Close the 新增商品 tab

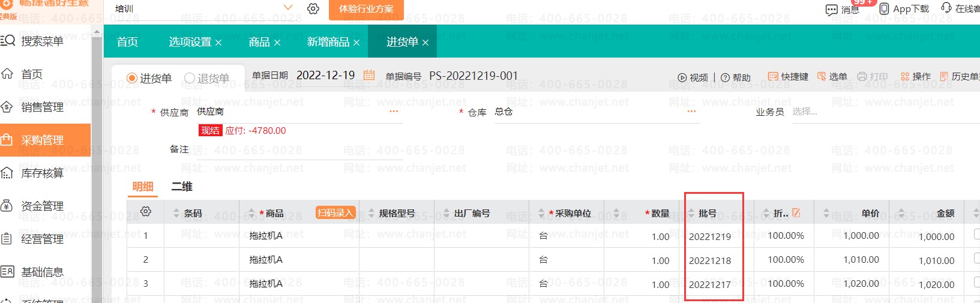pos(356,43)
